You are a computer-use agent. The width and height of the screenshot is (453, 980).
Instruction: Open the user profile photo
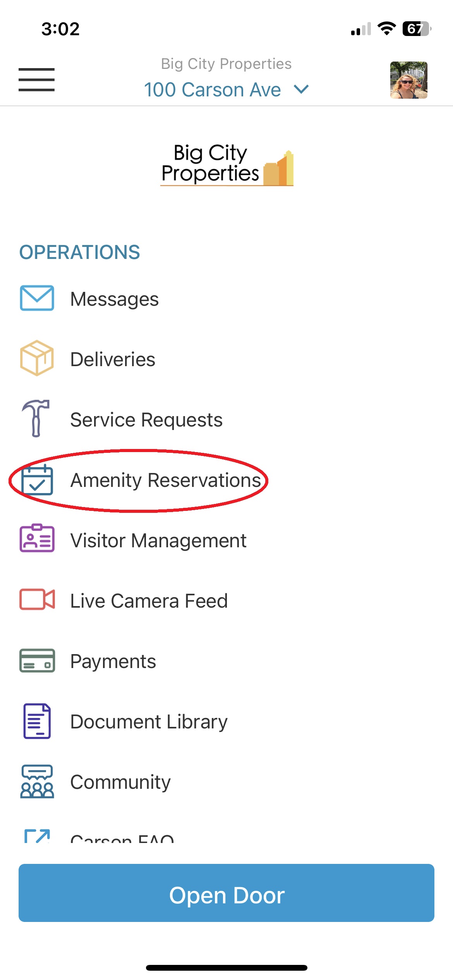pyautogui.click(x=409, y=80)
